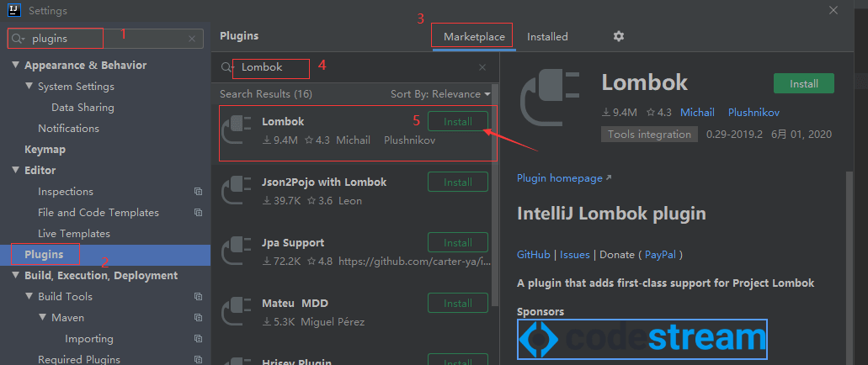Collapse the Build Tools node
Image resolution: width=868 pixels, height=365 pixels.
pyautogui.click(x=29, y=296)
